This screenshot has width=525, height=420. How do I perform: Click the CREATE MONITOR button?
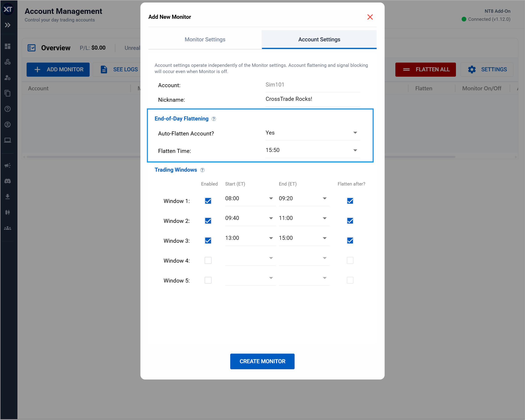point(262,361)
